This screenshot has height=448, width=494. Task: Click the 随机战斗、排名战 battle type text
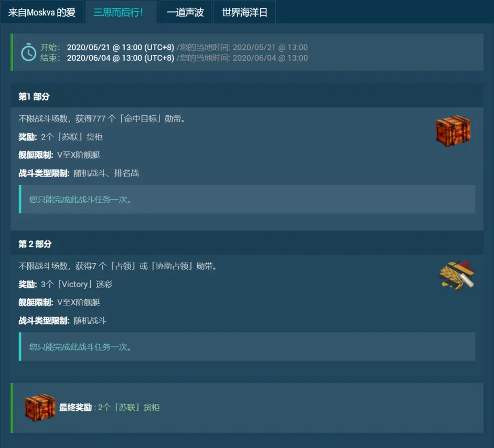click(x=106, y=173)
